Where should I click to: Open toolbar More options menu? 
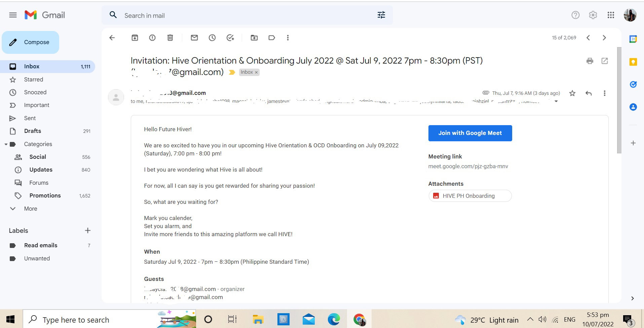(x=288, y=38)
